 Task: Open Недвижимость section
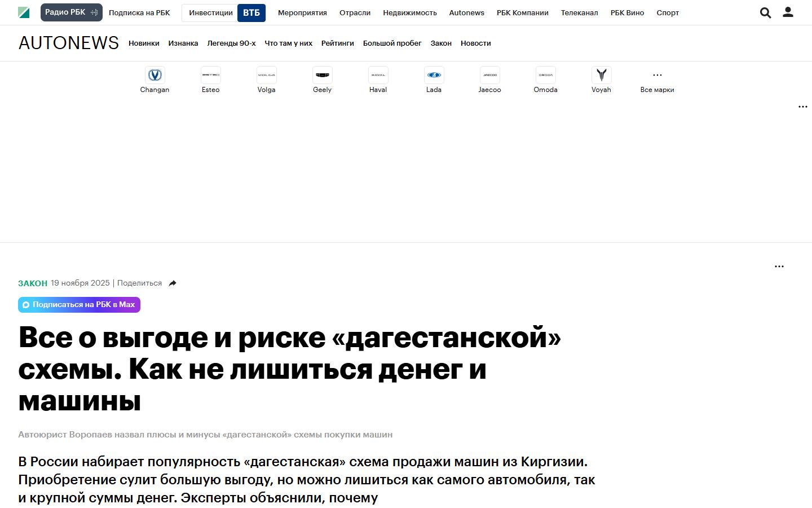click(x=410, y=13)
